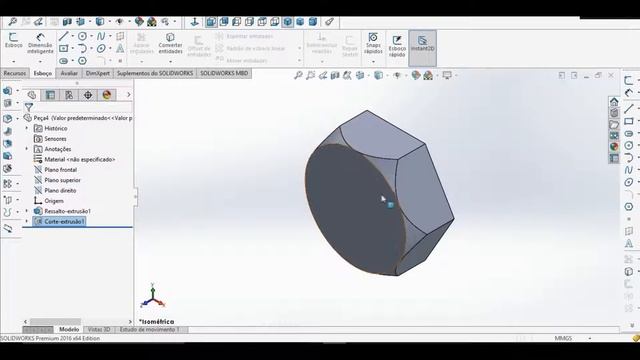Viewport: 640px width, 360px height.
Task: Select the Slot sketch tool
Action: (63, 61)
